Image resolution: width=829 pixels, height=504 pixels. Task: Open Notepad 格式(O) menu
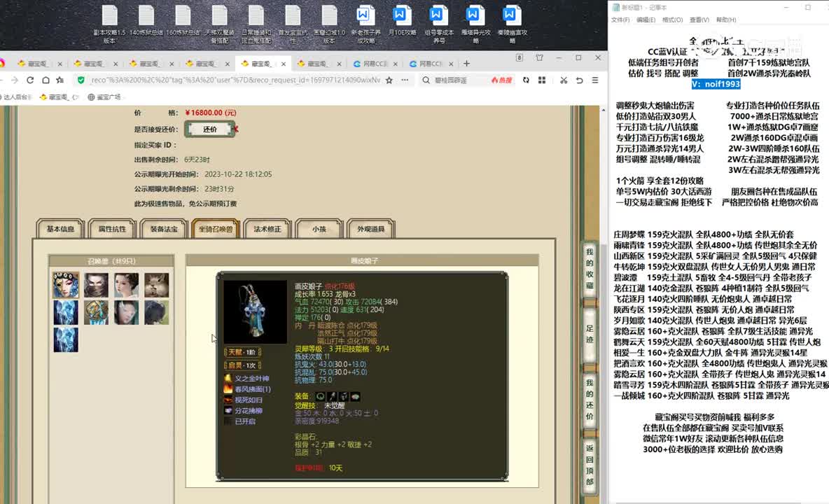pos(672,20)
